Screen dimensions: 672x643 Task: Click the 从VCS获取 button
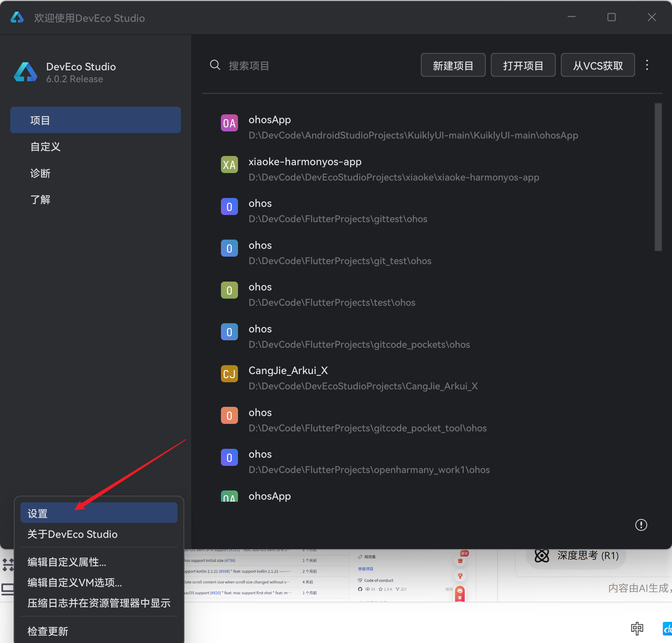coord(598,65)
